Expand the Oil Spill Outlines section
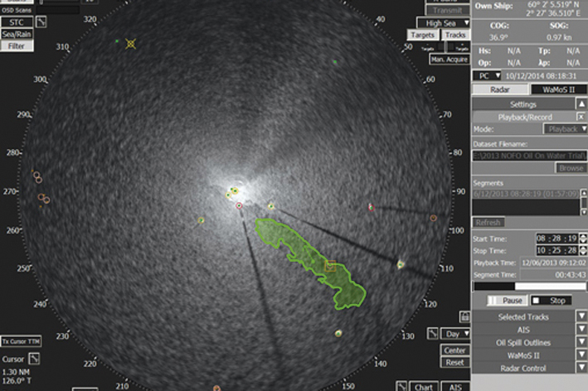Screen dimensions: 588x391 529,342
